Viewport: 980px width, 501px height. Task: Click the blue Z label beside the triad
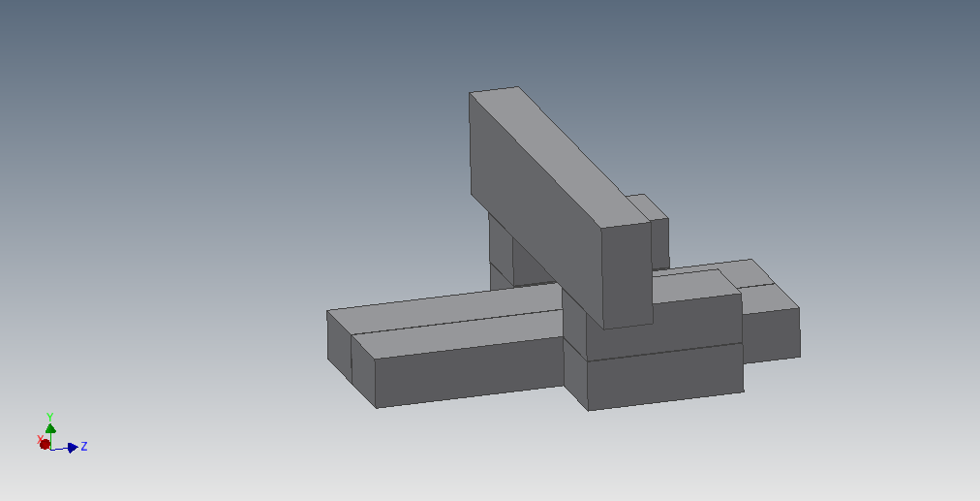tap(84, 446)
